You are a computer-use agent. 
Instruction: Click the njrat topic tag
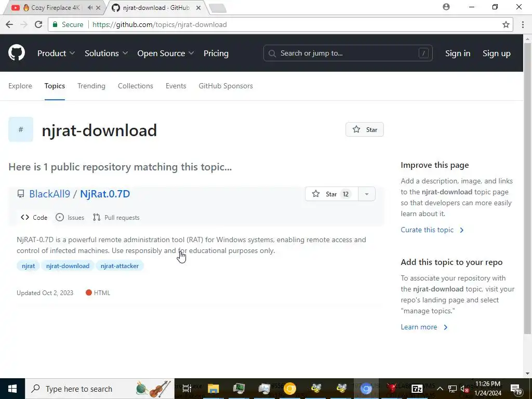[28, 266]
